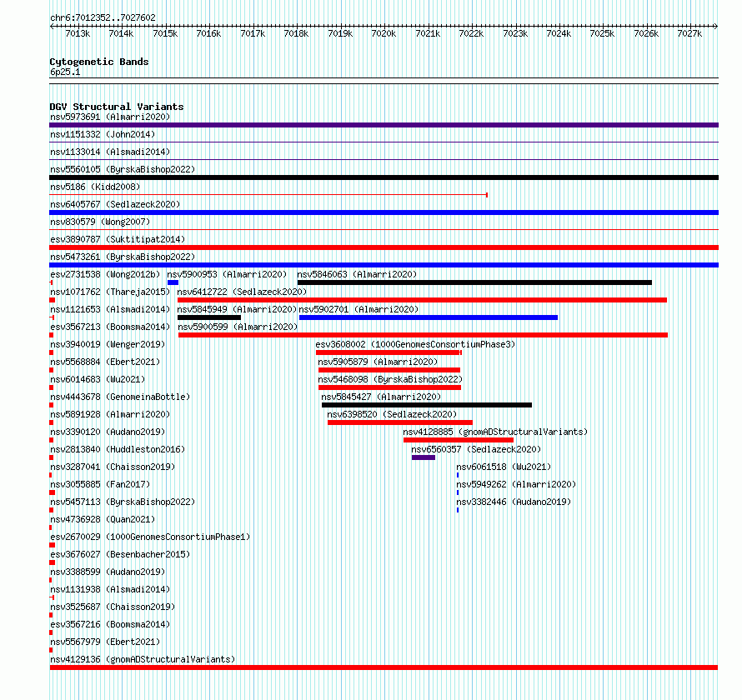Open nsv5900599 (Almarri2020) label
This screenshot has height=700, width=742.
pyautogui.click(x=238, y=327)
